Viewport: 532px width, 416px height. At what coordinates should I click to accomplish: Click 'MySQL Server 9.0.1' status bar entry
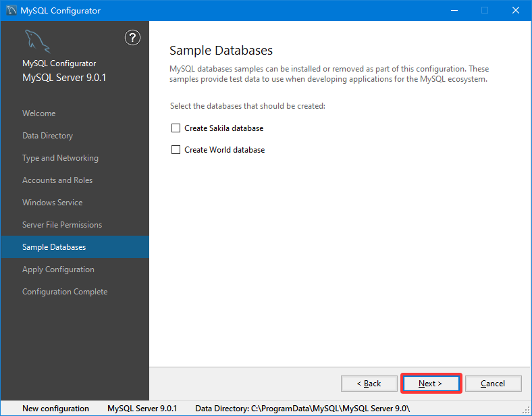(x=142, y=408)
